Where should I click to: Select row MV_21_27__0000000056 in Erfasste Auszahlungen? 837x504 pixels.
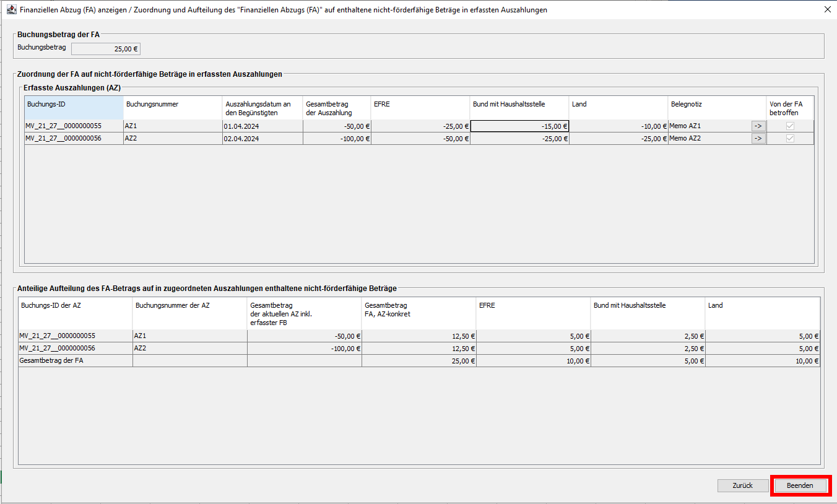(x=74, y=138)
